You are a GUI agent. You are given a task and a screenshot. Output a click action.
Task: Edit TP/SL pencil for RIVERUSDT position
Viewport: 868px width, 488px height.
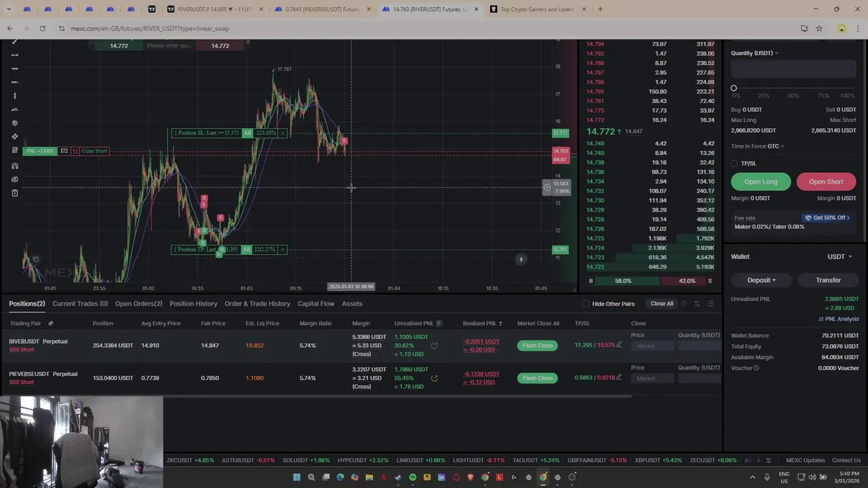618,345
